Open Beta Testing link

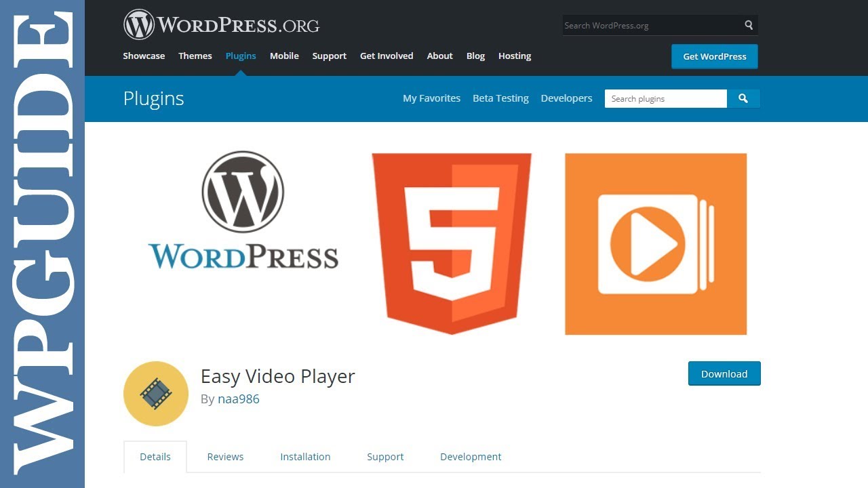pyautogui.click(x=500, y=98)
